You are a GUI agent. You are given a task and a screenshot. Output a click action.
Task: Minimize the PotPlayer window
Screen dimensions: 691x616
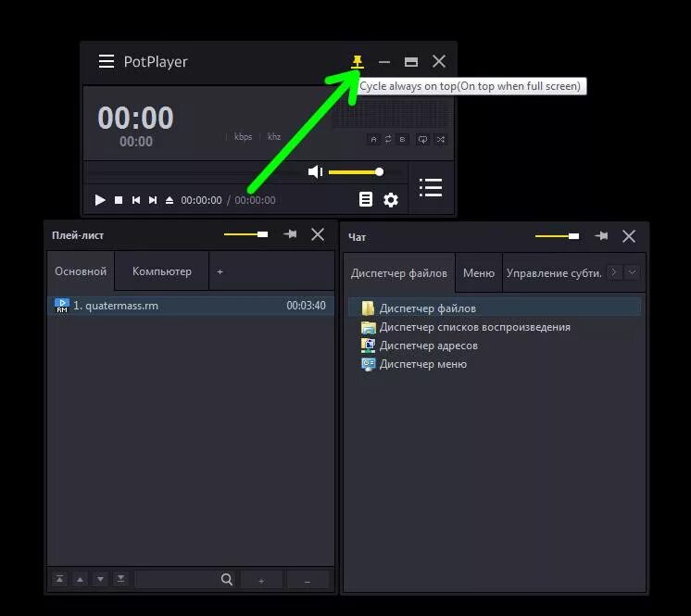pos(384,62)
